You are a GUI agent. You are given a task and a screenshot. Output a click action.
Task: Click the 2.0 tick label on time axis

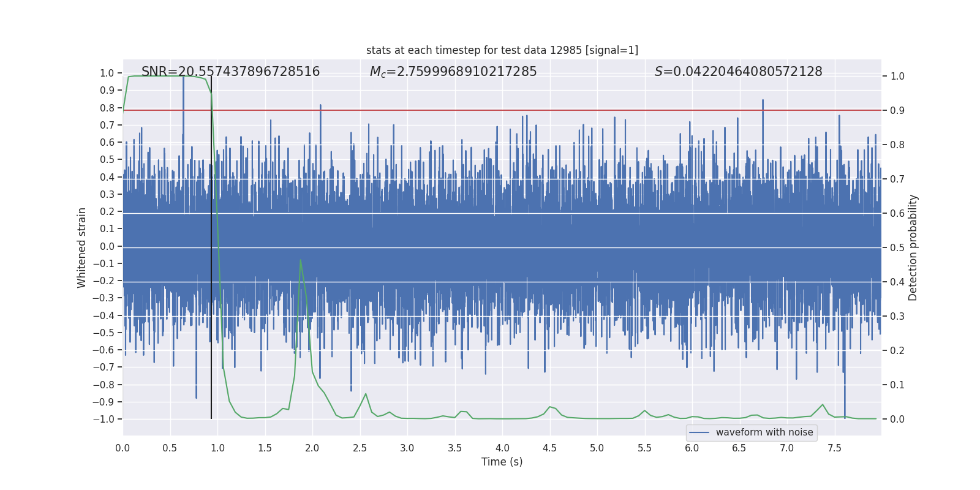tap(312, 448)
